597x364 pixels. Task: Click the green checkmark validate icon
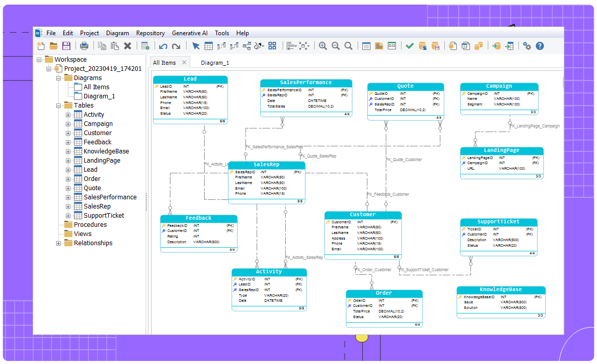[x=410, y=46]
